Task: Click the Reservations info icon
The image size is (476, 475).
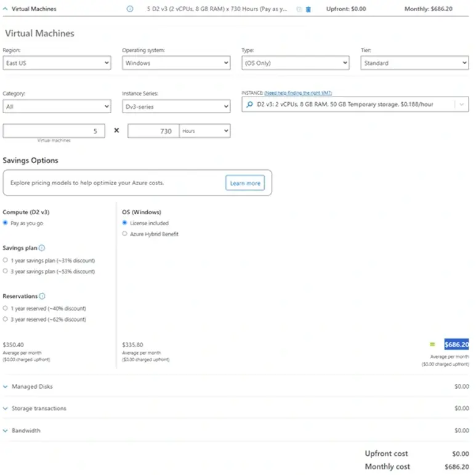Action: [x=42, y=296]
